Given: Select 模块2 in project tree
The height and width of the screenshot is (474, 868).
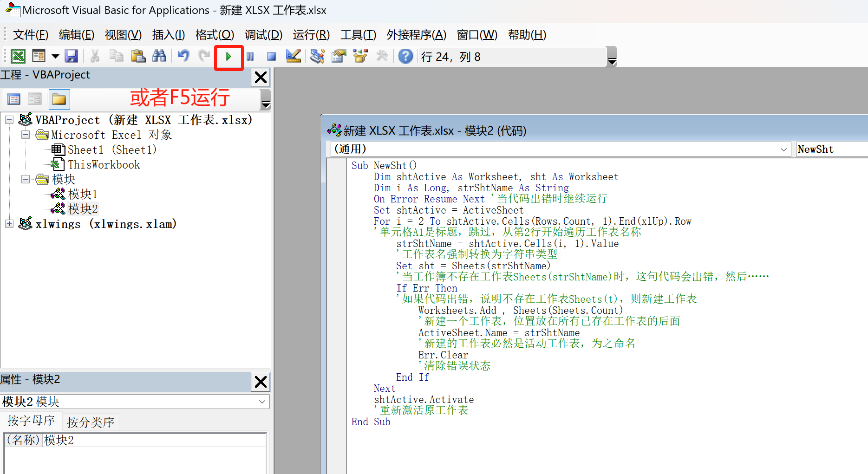Looking at the screenshot, I should coord(83,209).
